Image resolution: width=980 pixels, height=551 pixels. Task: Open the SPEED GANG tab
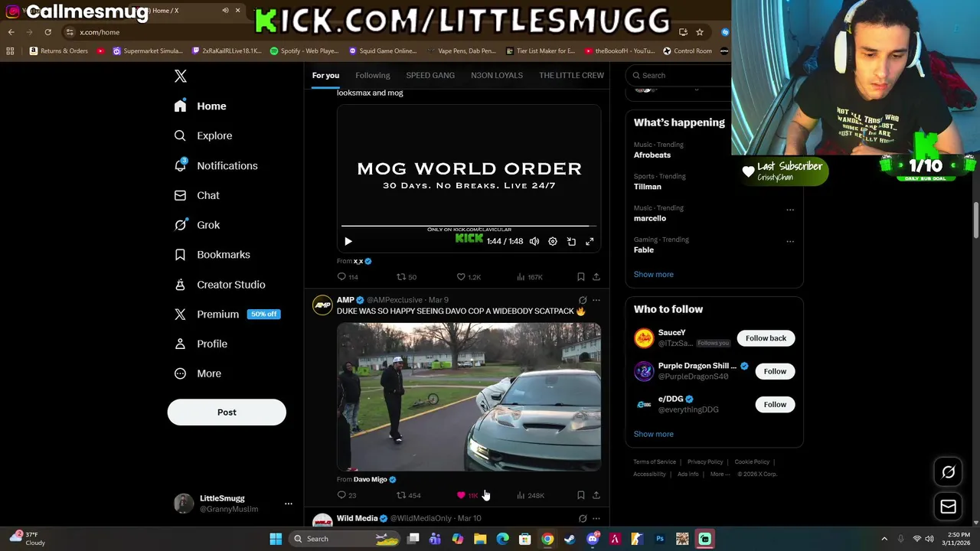point(430,75)
